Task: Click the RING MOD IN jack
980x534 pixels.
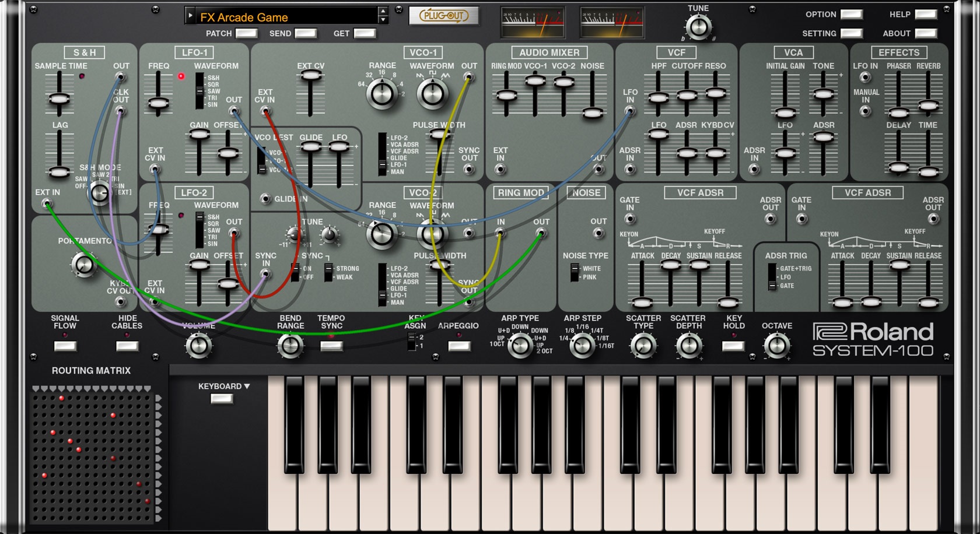Action: [500, 232]
